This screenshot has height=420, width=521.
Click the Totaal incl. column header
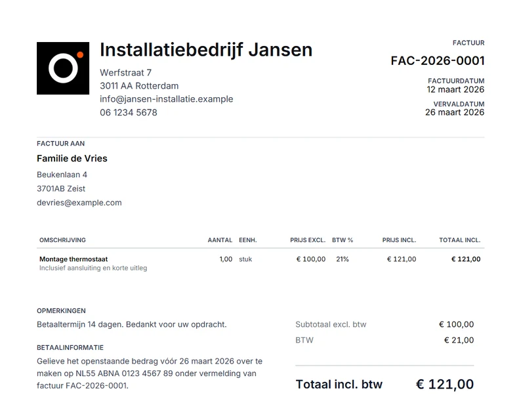pos(459,240)
